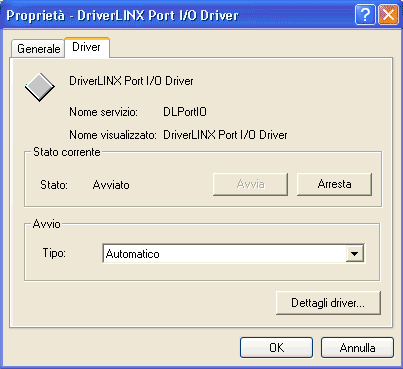Cancel with the Annulla button
403x369 pixels.
(x=357, y=348)
